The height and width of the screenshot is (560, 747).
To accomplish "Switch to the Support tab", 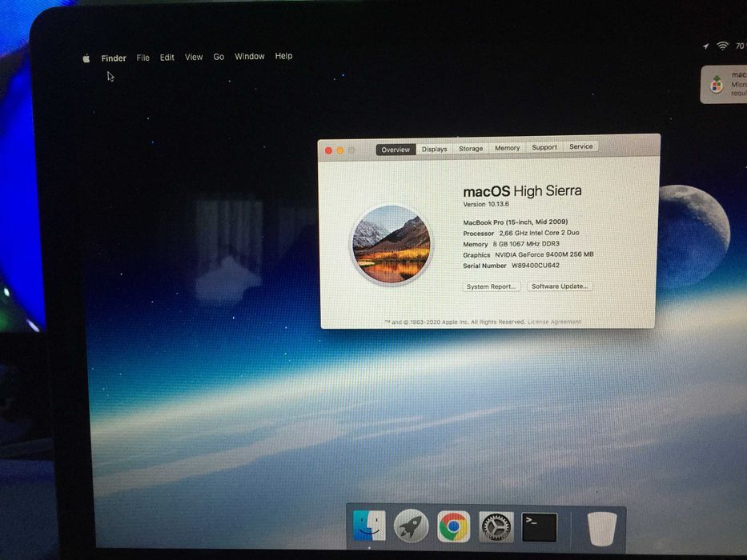I will (x=544, y=147).
